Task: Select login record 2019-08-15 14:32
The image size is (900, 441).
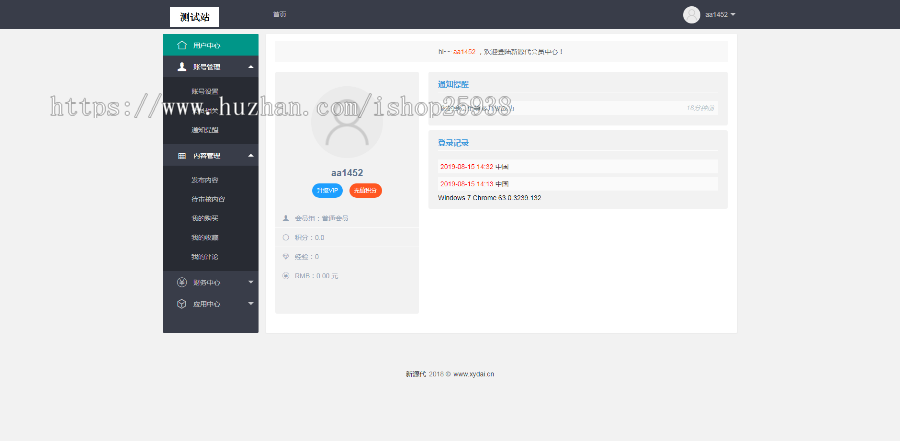Action: click(578, 167)
